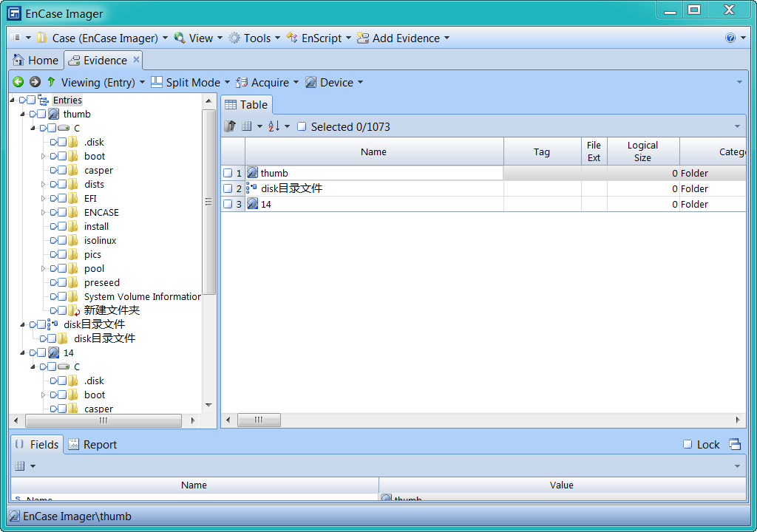
Task: Click the green back navigation arrow
Action: pyautogui.click(x=18, y=82)
